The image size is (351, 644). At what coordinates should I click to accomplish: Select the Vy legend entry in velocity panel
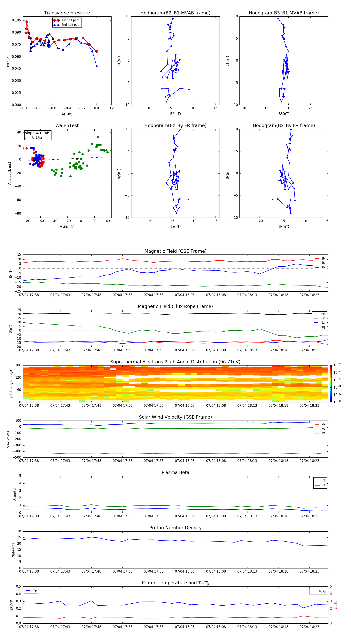tap(320, 429)
